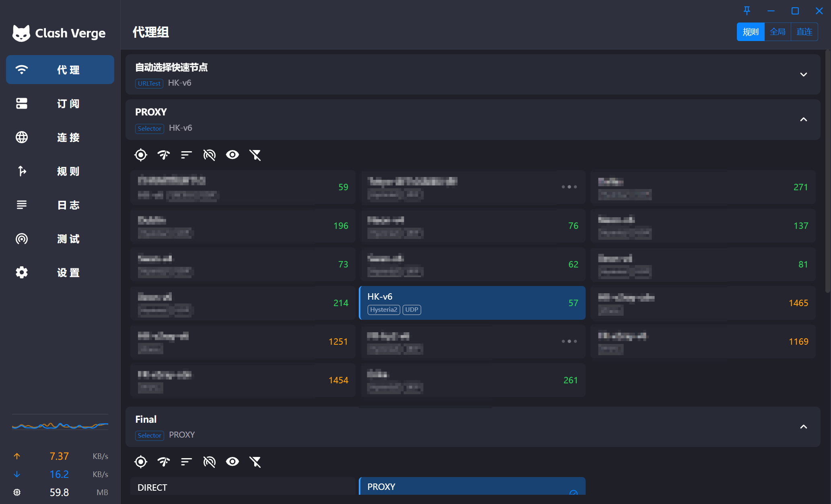Collapse the Final group
Screen dimensions: 831x504
[803, 427]
